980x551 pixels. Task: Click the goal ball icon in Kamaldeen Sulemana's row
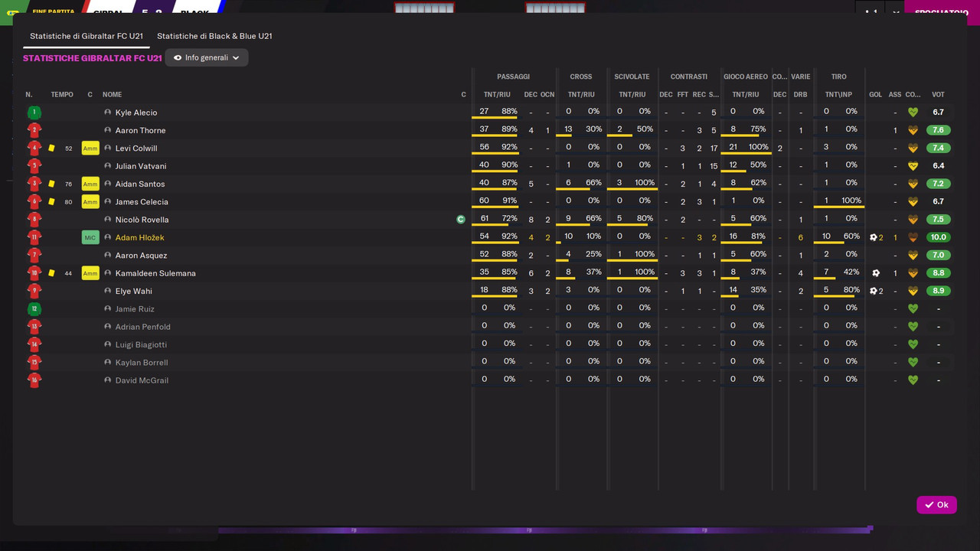876,273
